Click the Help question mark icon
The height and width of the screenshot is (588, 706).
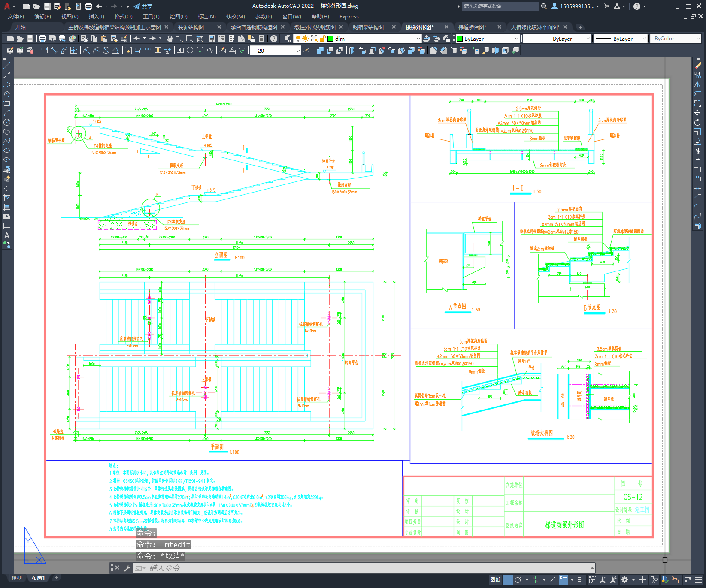point(274,39)
